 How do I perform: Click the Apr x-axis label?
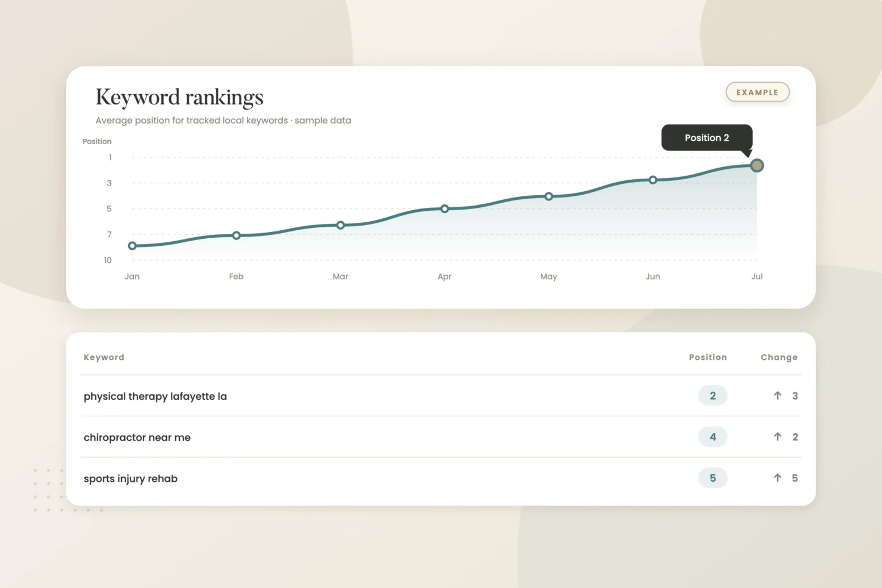444,277
